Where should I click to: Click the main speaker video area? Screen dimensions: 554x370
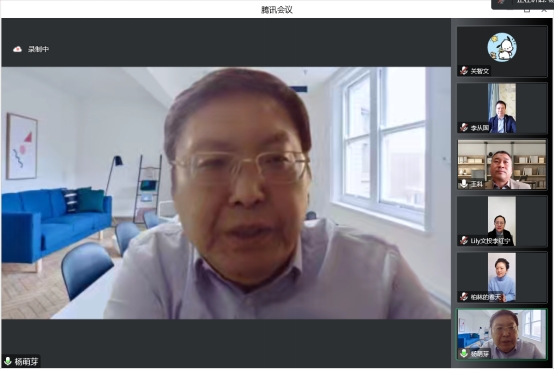click(226, 193)
